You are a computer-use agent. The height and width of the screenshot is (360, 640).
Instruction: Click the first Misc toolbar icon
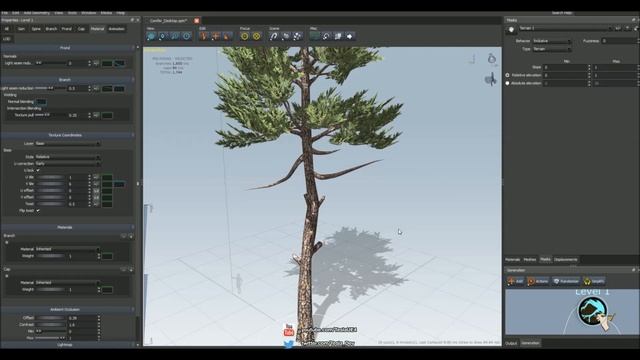click(x=315, y=36)
